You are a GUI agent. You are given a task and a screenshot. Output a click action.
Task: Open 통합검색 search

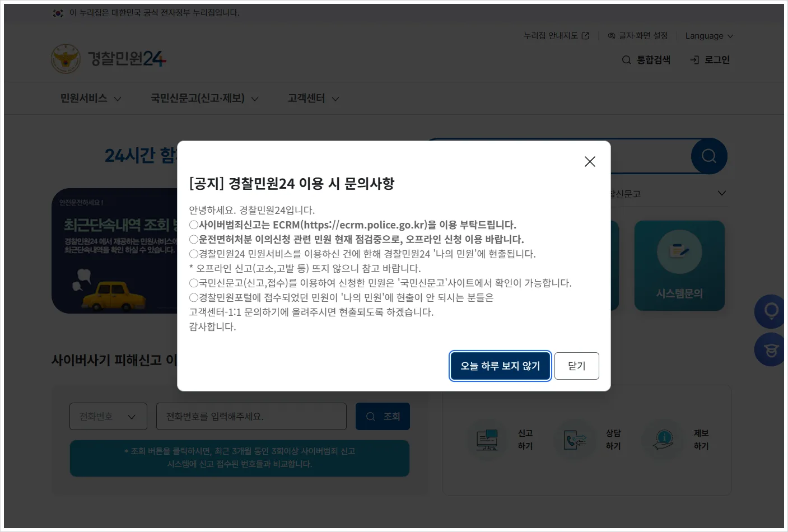646,60
